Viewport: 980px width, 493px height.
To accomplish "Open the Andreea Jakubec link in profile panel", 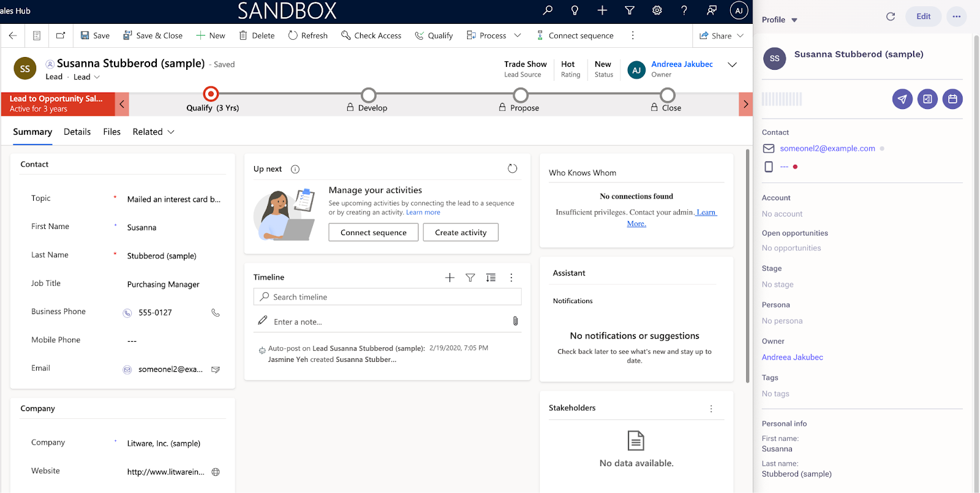I will pos(792,357).
